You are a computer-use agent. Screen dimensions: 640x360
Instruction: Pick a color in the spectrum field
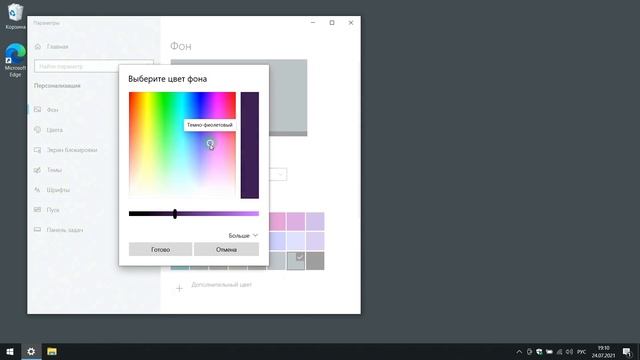point(182,145)
